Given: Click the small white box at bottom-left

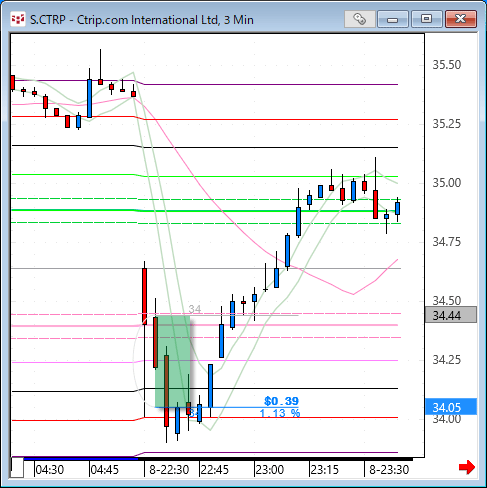Looking at the screenshot, I should 17,468.
